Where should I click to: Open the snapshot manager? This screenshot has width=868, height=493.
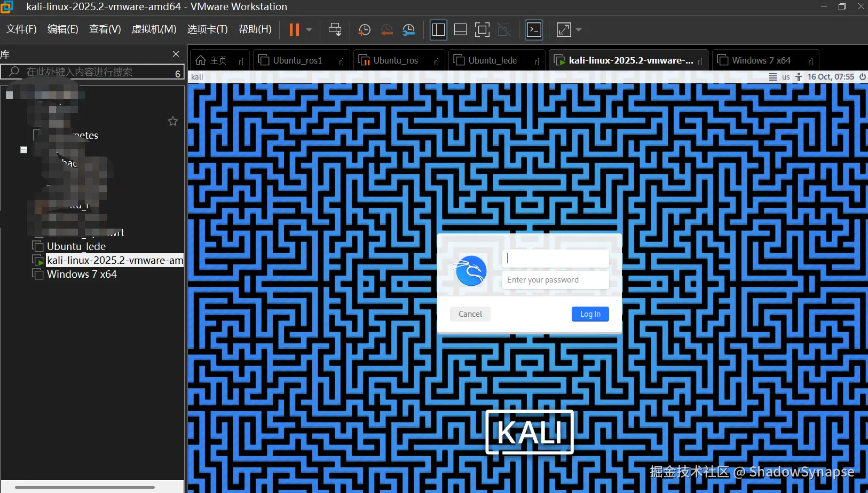pos(408,30)
